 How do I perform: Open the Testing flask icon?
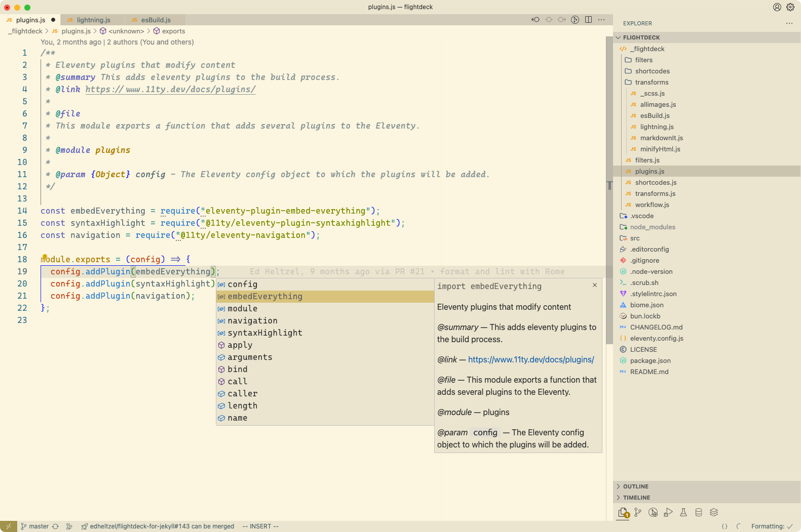[x=683, y=512]
